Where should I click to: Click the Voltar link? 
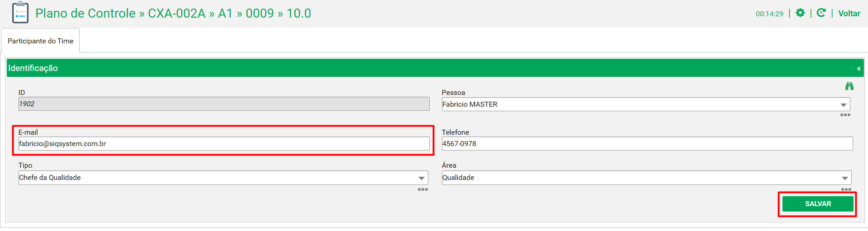click(849, 14)
